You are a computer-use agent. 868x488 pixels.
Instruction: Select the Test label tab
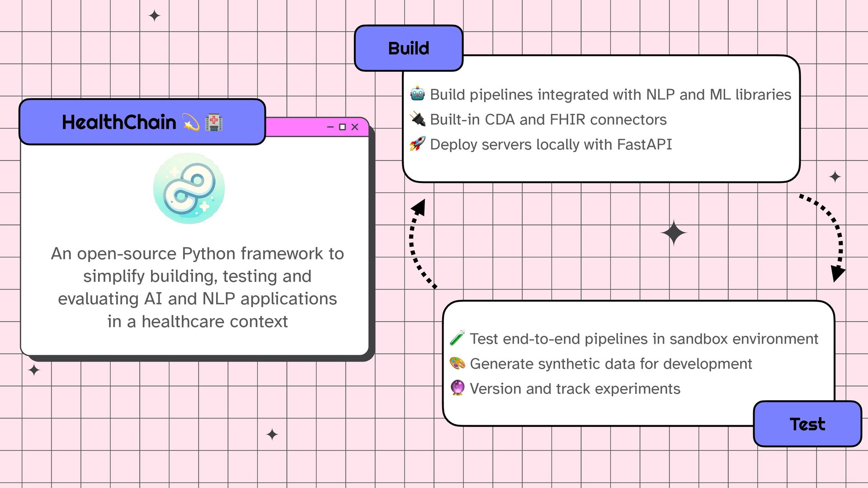pyautogui.click(x=807, y=424)
